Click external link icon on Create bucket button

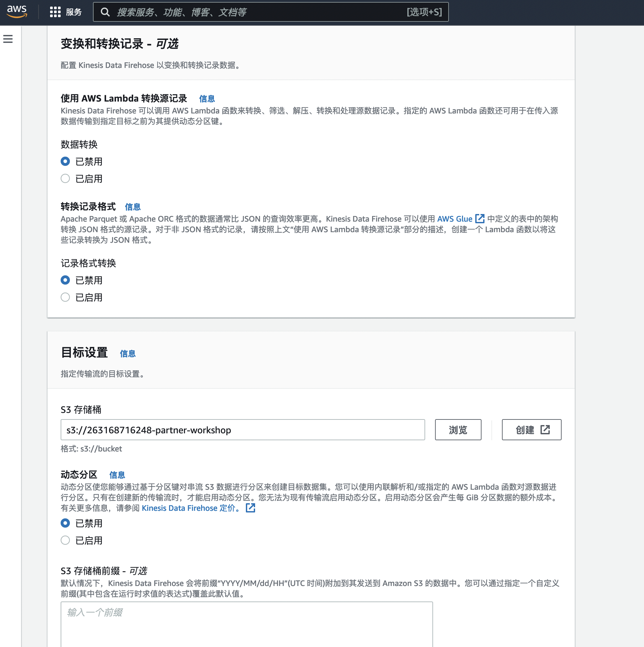[545, 430]
